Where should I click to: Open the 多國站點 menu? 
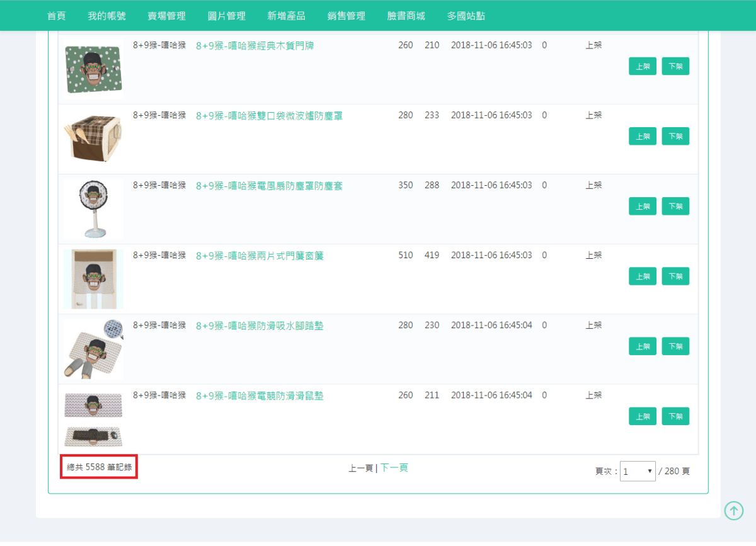click(x=465, y=16)
